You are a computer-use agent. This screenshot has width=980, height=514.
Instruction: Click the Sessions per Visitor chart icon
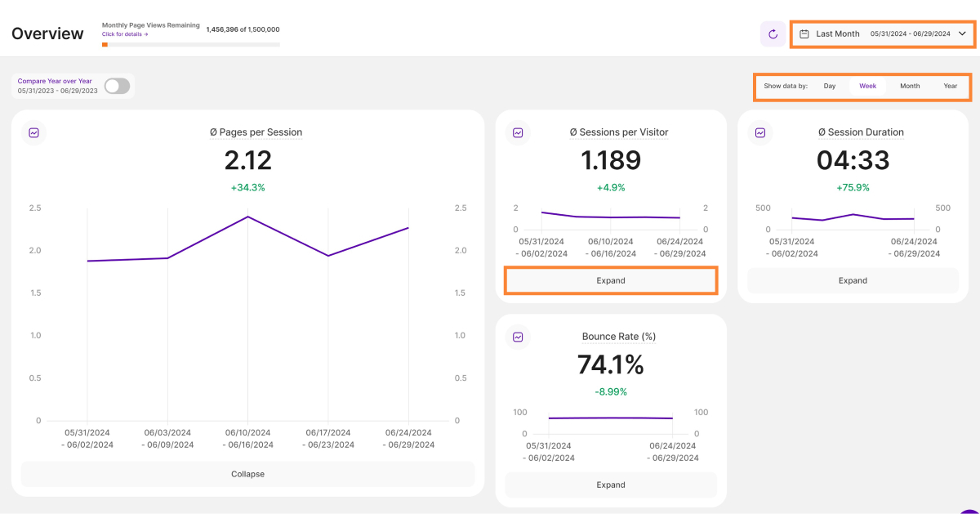coord(518,132)
